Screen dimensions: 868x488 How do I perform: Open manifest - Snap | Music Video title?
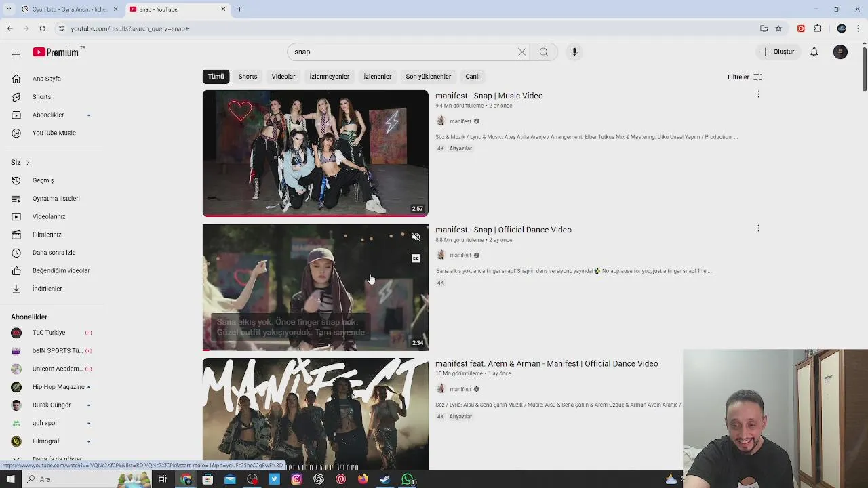pyautogui.click(x=489, y=96)
